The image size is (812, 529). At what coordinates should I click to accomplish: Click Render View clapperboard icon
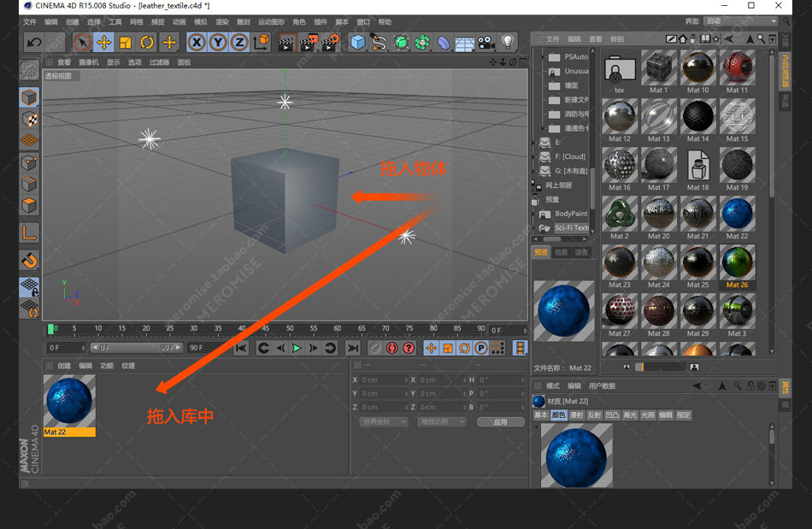[x=286, y=43]
